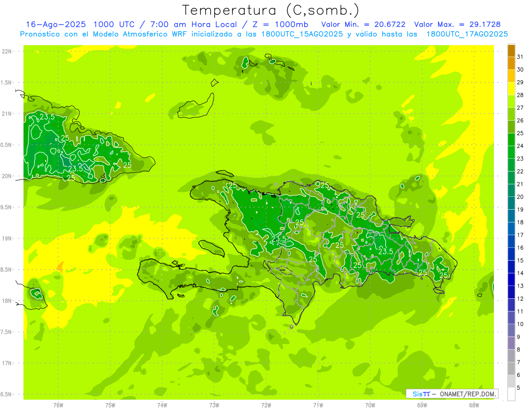This screenshot has width=532, height=411.
Task: Click the legend value '5'
Action: pos(519,388)
